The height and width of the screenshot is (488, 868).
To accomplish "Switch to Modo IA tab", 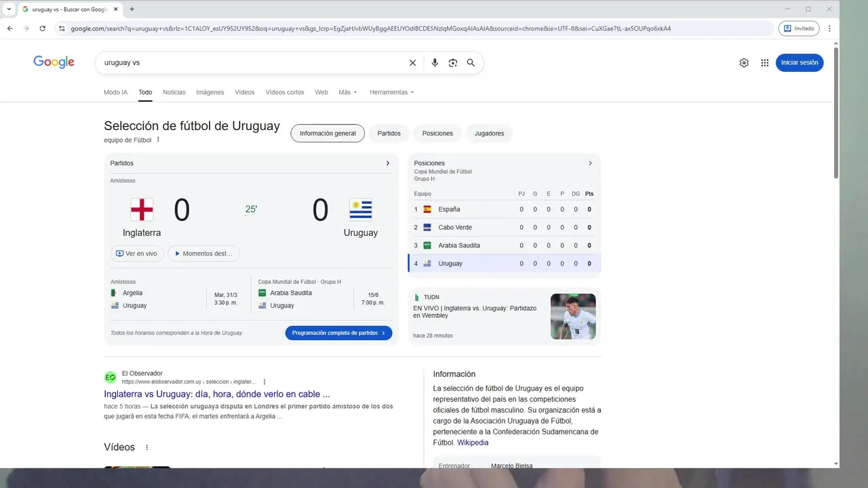I will pos(115,92).
